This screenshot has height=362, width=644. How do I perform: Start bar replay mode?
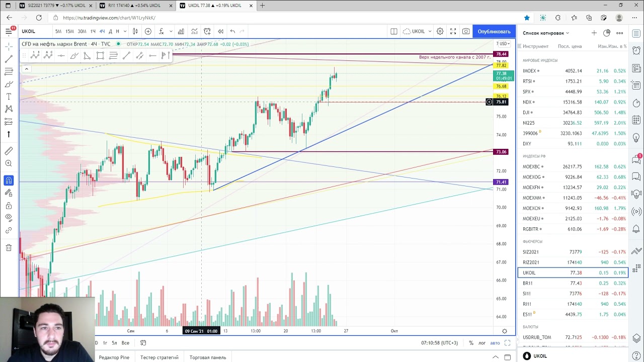coord(220,31)
